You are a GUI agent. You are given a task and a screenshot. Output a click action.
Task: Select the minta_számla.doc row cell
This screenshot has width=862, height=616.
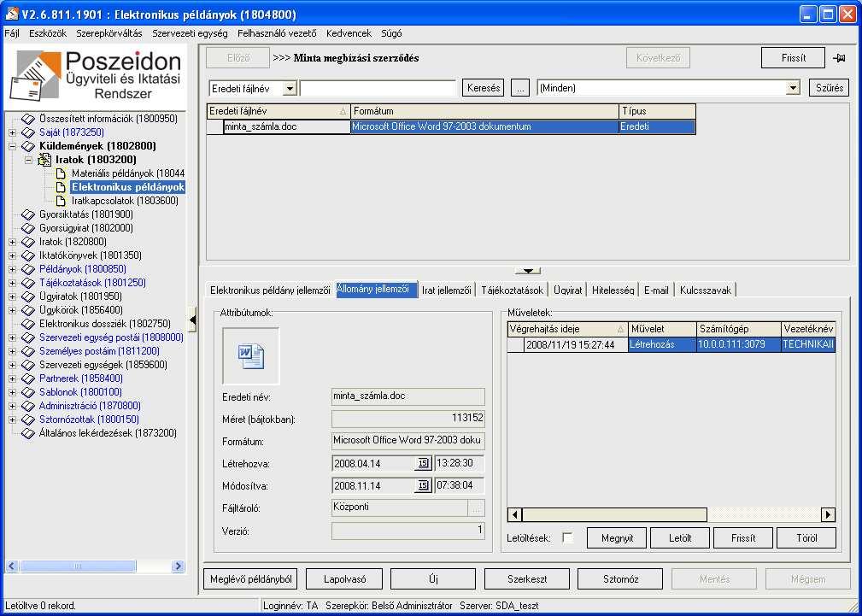click(287, 127)
